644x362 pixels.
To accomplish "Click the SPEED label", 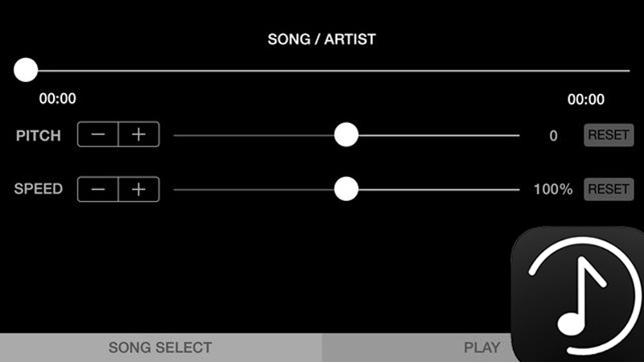I will tap(39, 189).
